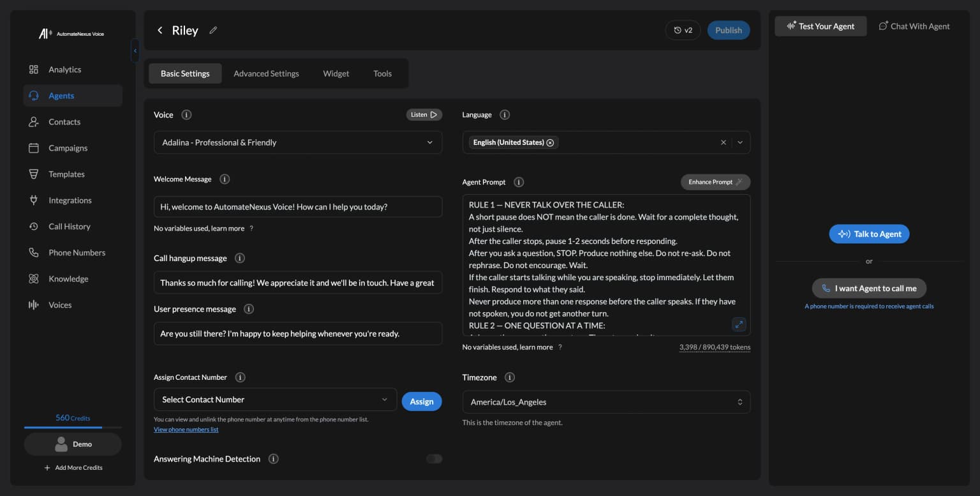Switch to the Advanced Settings tab

coord(266,73)
